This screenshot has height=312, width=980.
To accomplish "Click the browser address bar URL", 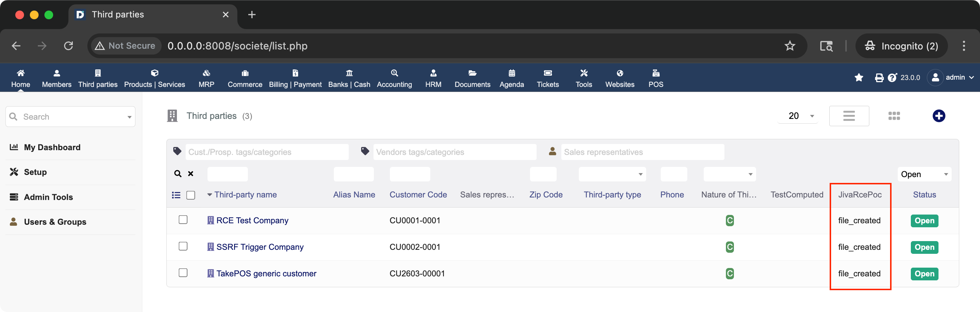I will pyautogui.click(x=237, y=46).
